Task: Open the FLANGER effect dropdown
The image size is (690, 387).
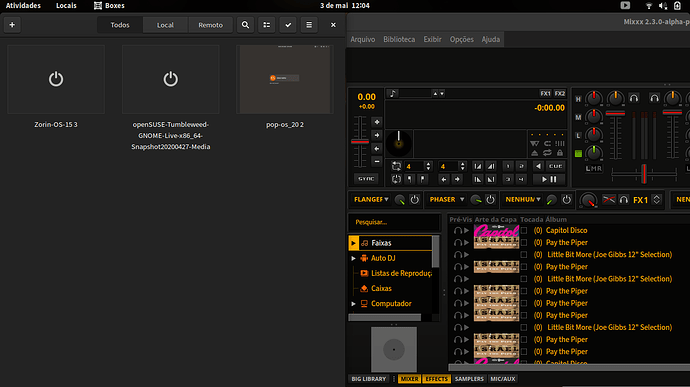Action: pos(371,199)
